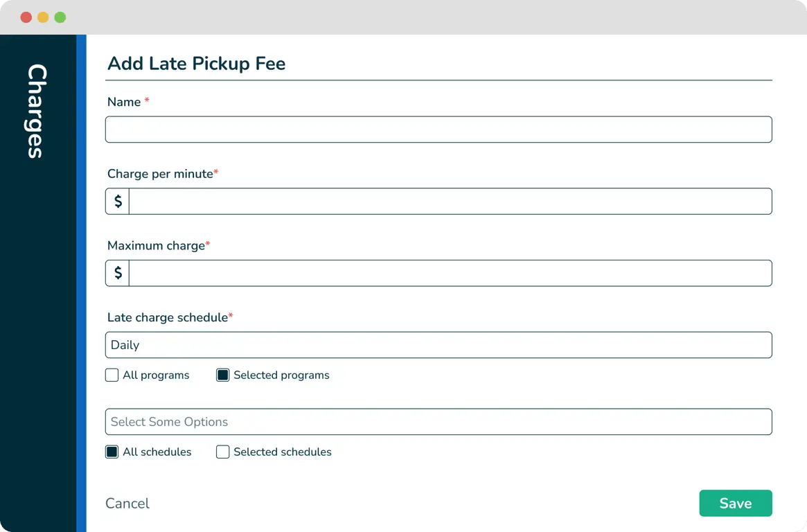Click the Late charge schedule label
The width and height of the screenshot is (807, 532).
tap(168, 317)
